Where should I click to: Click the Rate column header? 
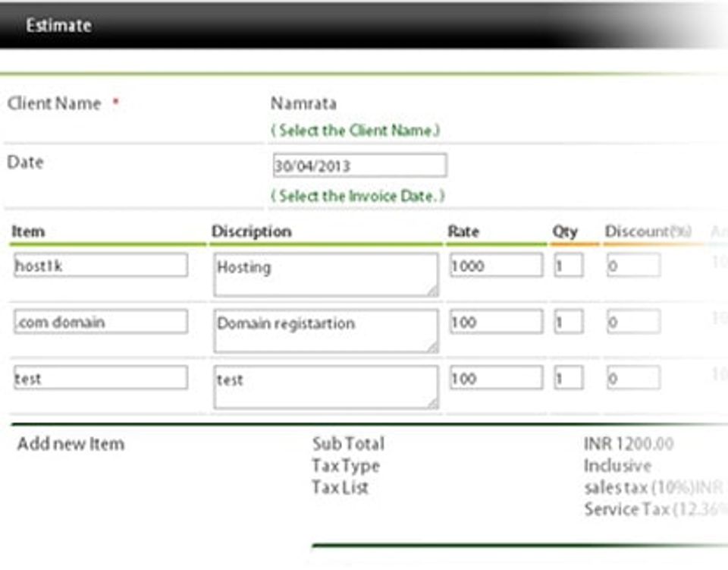coord(463,231)
